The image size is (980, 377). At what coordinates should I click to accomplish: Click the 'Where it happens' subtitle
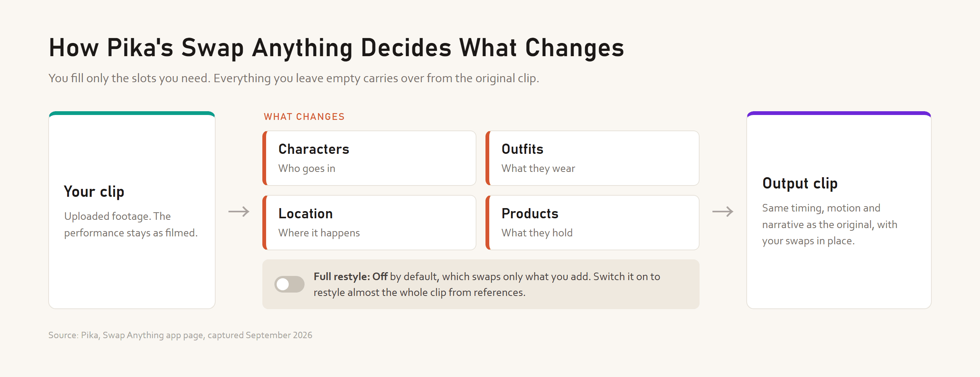coord(319,233)
